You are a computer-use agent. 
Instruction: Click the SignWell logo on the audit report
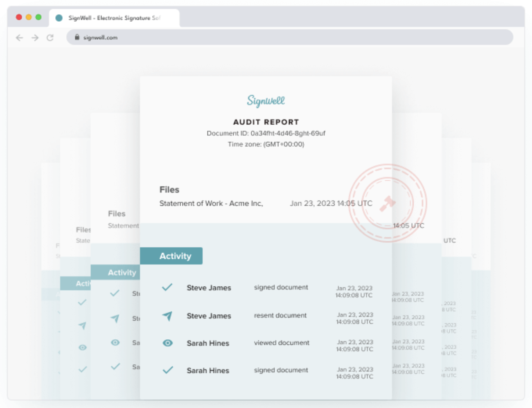(x=265, y=100)
